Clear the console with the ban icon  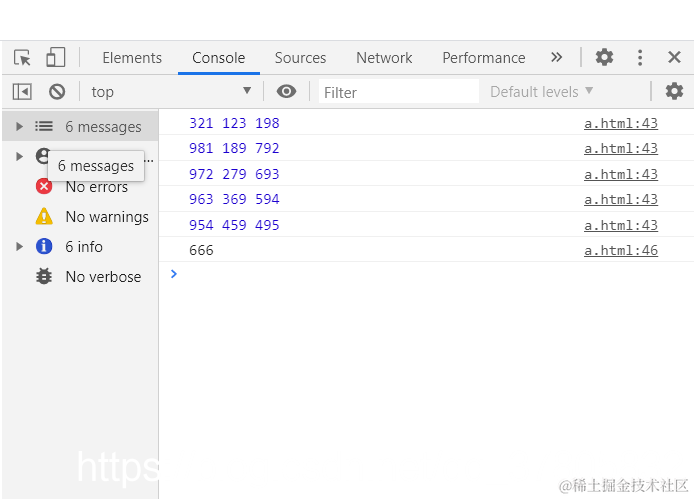coord(57,92)
